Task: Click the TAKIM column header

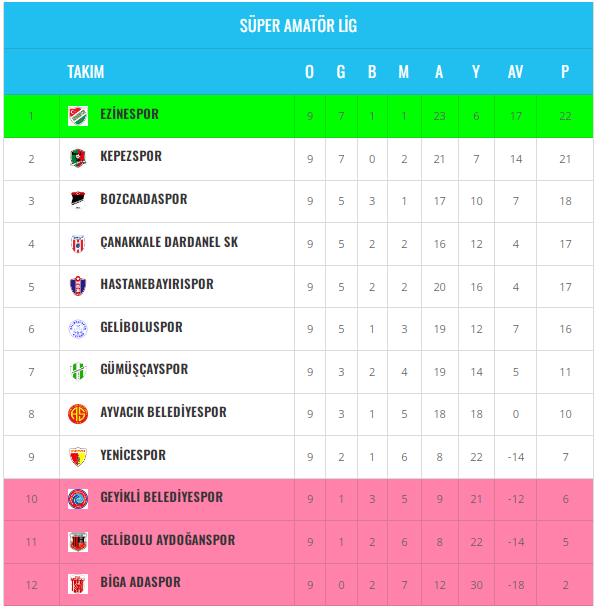Action: (x=86, y=72)
